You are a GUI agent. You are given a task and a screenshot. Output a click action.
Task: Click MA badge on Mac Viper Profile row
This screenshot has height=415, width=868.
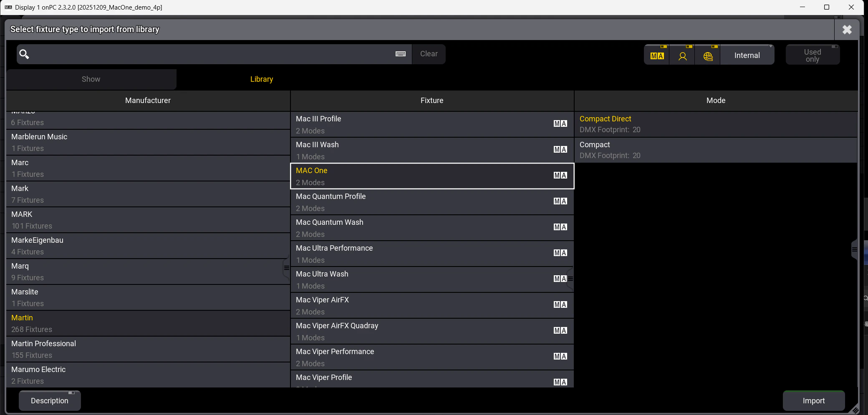(x=560, y=382)
